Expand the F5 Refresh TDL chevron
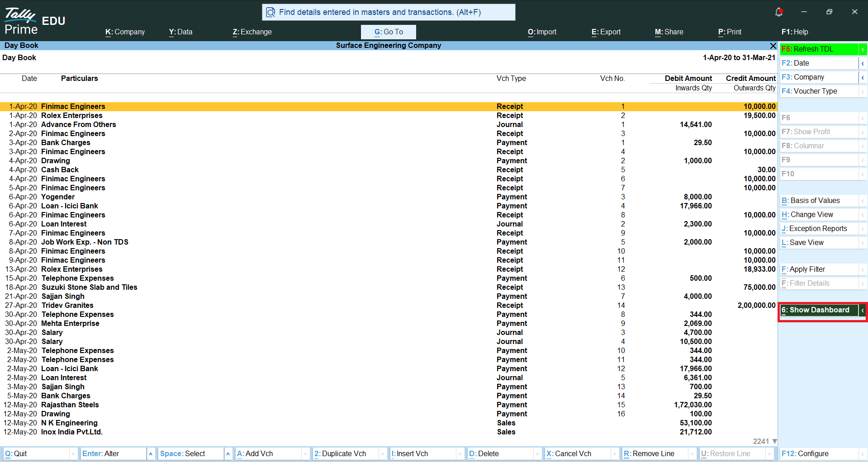 [863, 49]
